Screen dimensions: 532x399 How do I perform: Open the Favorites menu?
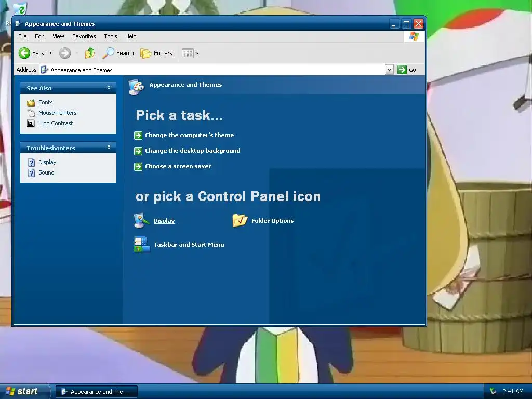point(84,36)
